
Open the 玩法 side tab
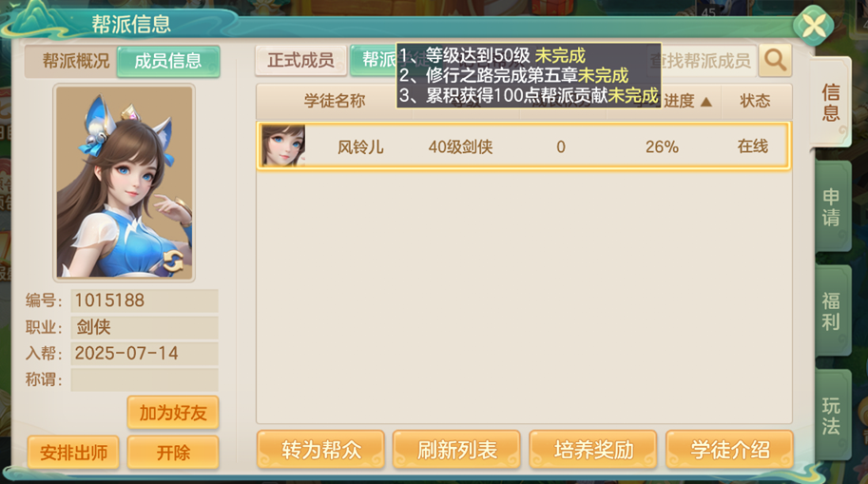click(831, 415)
